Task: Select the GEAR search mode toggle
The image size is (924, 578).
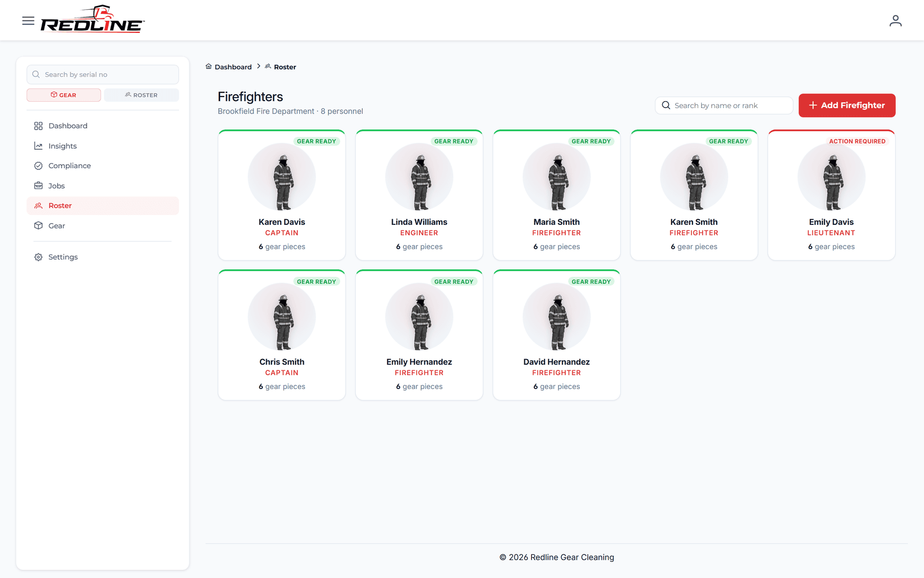Action: [64, 95]
